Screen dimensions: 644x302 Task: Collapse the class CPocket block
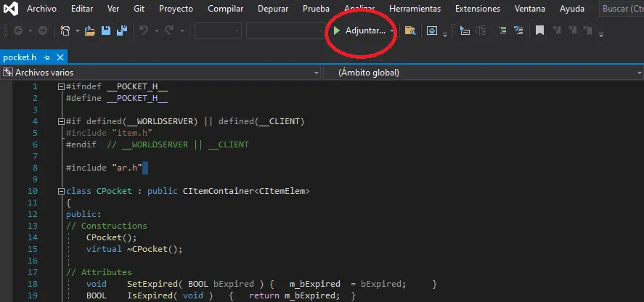pyautogui.click(x=62, y=191)
